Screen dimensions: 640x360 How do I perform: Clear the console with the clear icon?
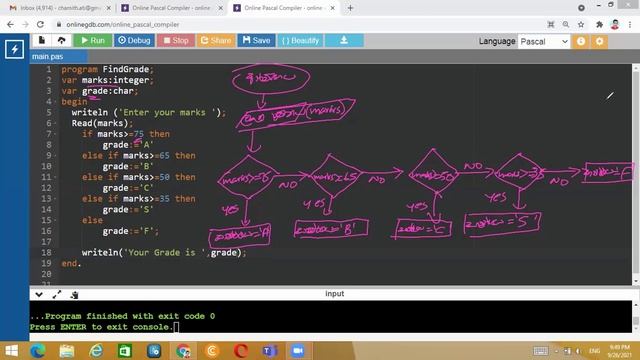point(74,294)
